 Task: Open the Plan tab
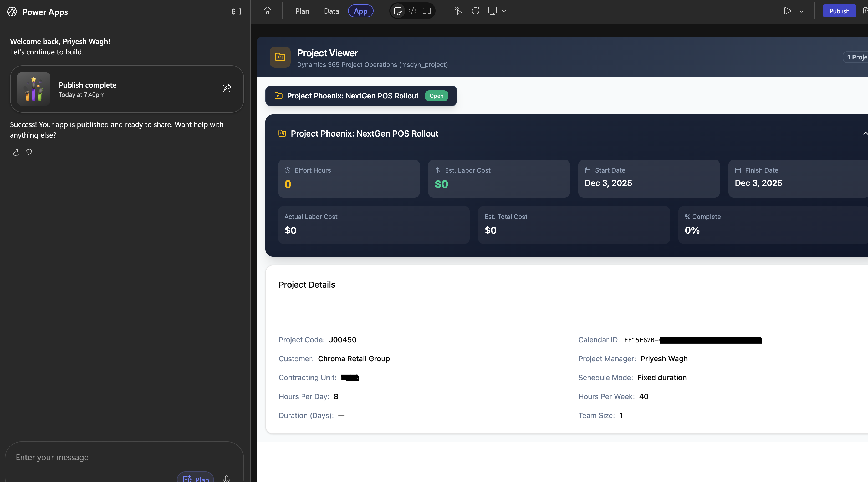coord(302,11)
